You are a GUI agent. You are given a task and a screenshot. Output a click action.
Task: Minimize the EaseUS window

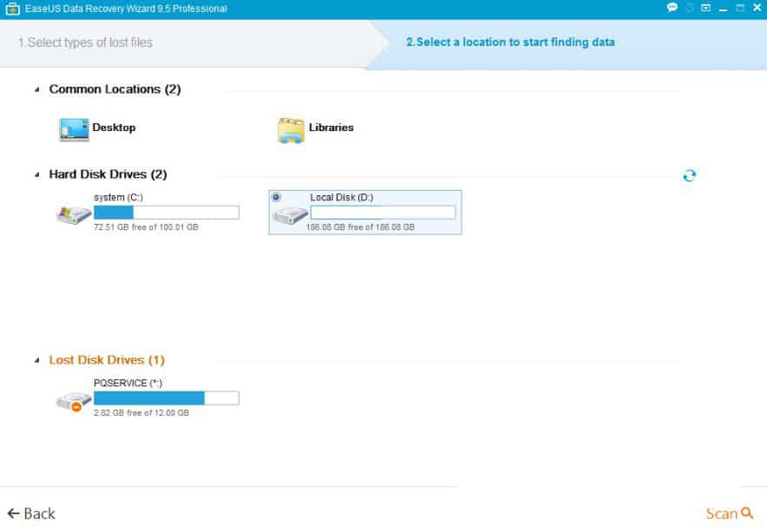pyautogui.click(x=723, y=9)
